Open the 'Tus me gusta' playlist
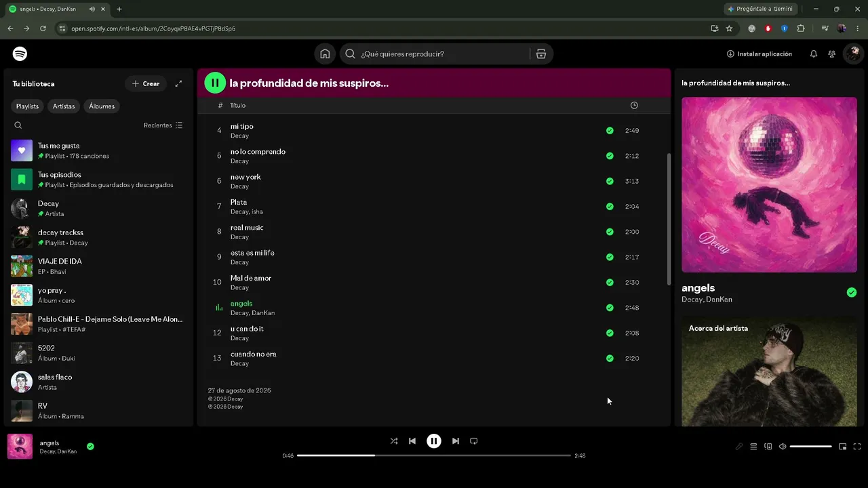The width and height of the screenshot is (868, 488). point(98,150)
